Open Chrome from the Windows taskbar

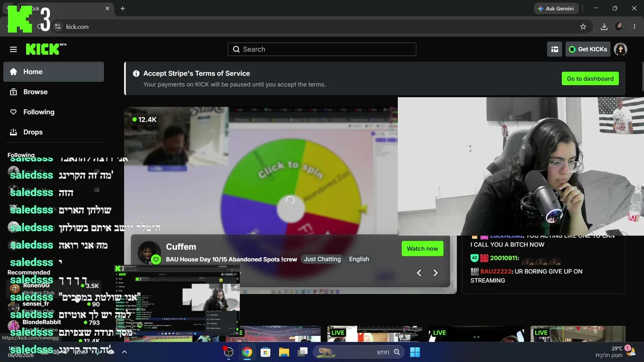247,352
